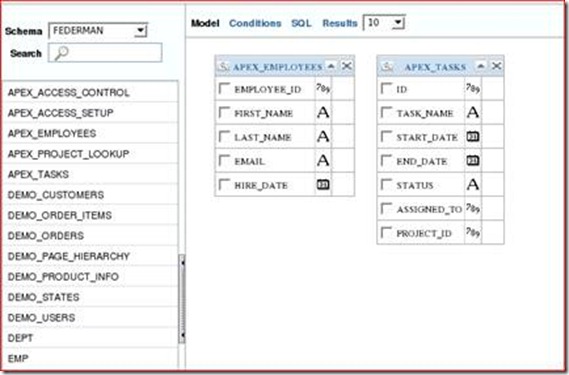569x375 pixels.
Task: Select DEMO_PAGE_HIERARCHY in the table list
Action: point(90,256)
